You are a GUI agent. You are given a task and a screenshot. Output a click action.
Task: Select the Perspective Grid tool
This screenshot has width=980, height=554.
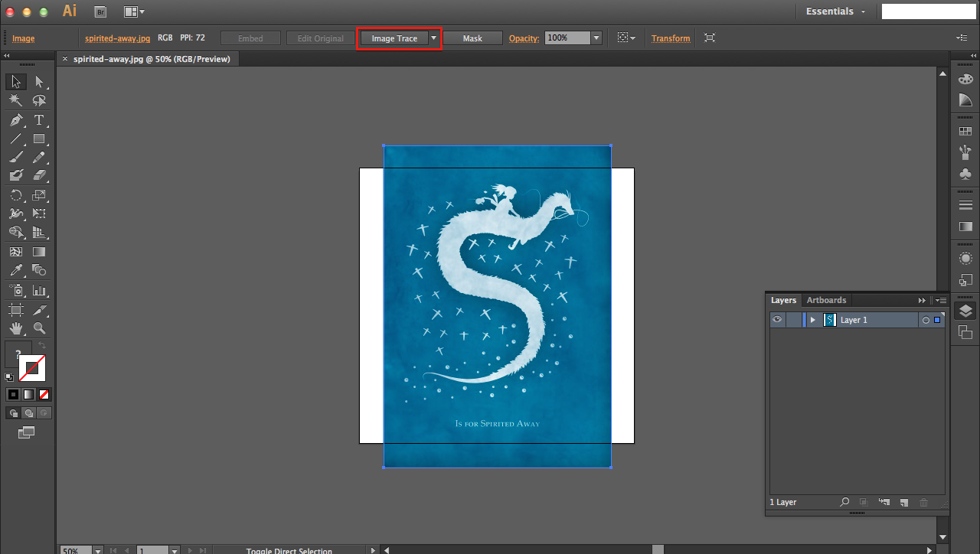(39, 232)
